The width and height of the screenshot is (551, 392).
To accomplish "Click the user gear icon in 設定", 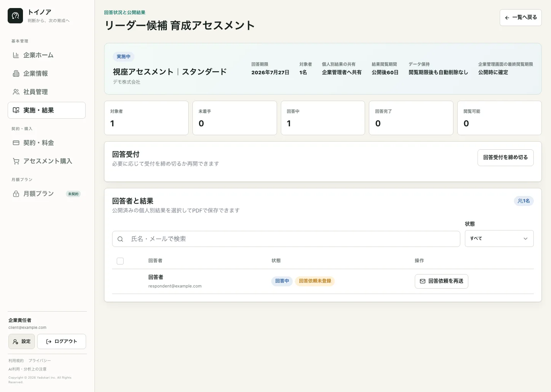I will [16, 341].
